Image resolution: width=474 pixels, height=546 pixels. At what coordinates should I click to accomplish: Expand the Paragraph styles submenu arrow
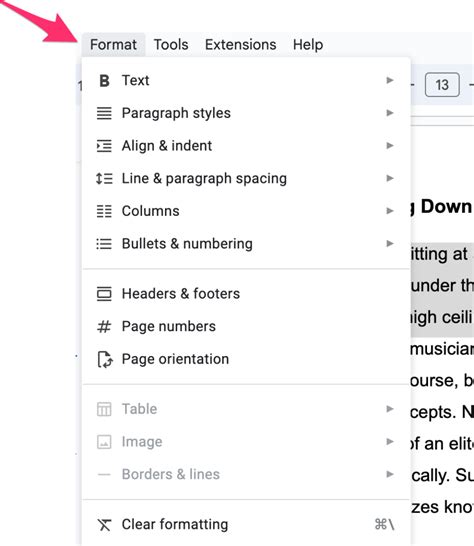pyautogui.click(x=390, y=113)
